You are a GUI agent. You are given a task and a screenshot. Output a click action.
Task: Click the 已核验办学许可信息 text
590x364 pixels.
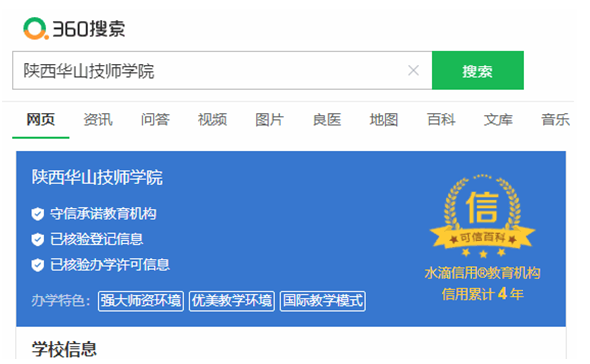110,265
